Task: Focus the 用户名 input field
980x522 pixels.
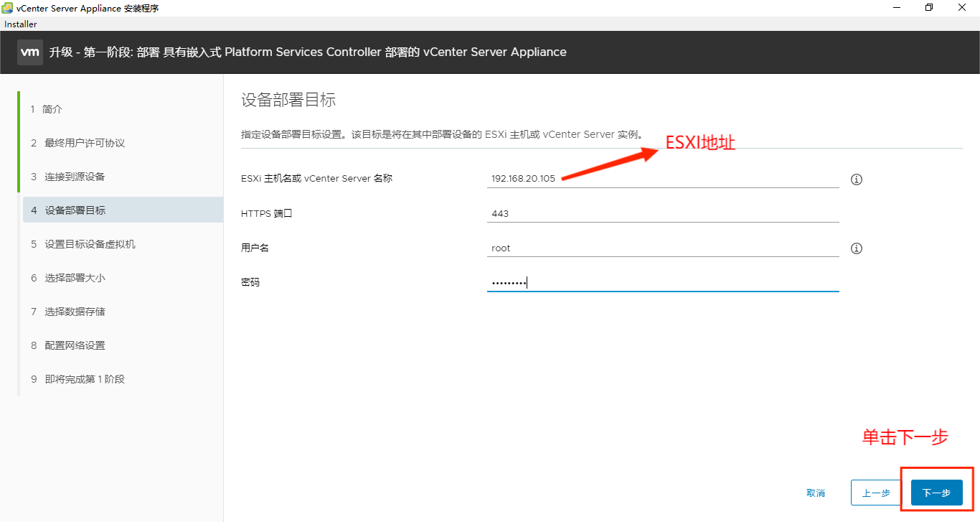Action: coord(663,248)
